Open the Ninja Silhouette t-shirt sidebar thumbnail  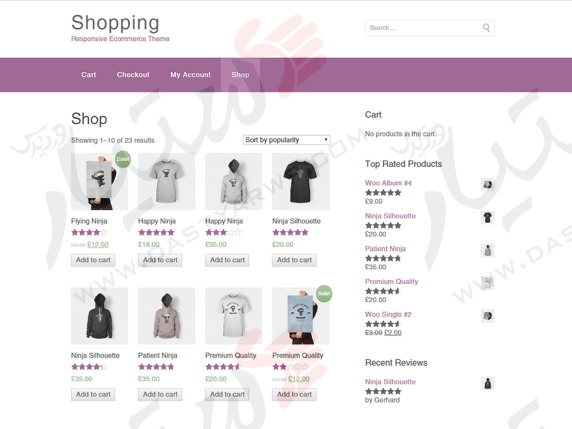(x=488, y=218)
